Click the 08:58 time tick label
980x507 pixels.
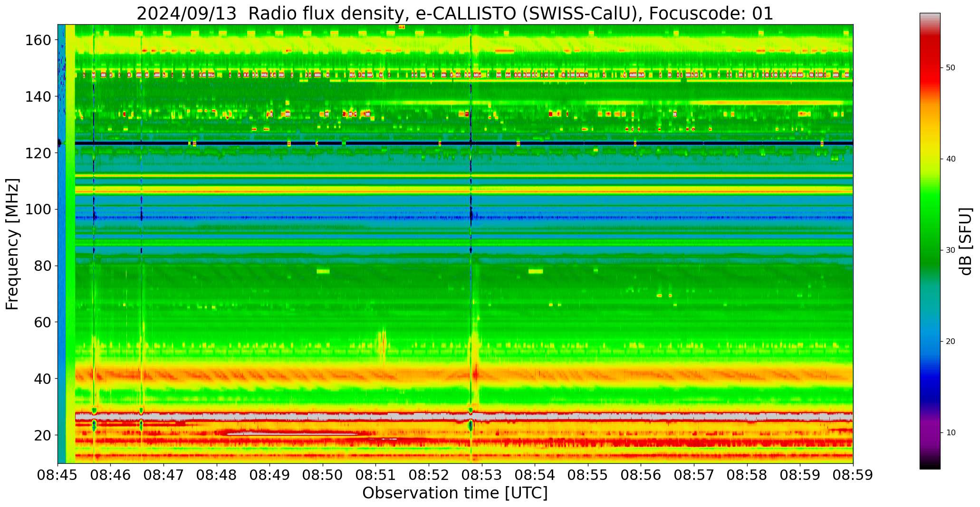click(747, 475)
